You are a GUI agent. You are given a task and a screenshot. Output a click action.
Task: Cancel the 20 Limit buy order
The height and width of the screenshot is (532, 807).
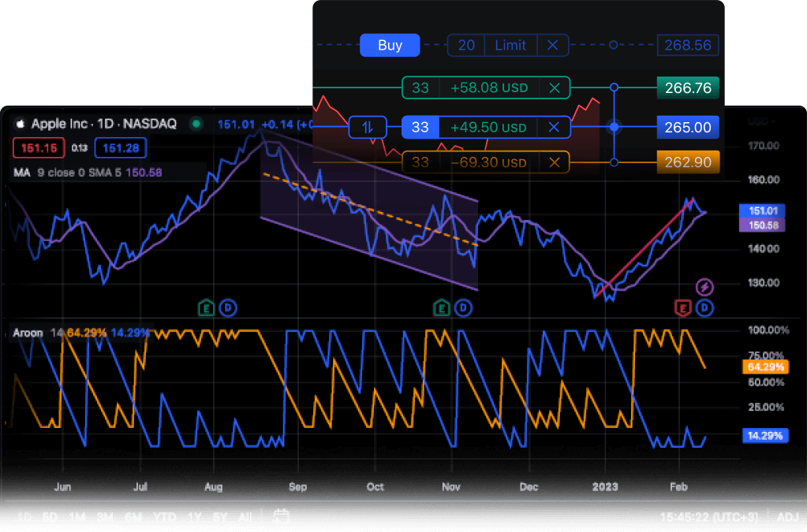(x=552, y=46)
